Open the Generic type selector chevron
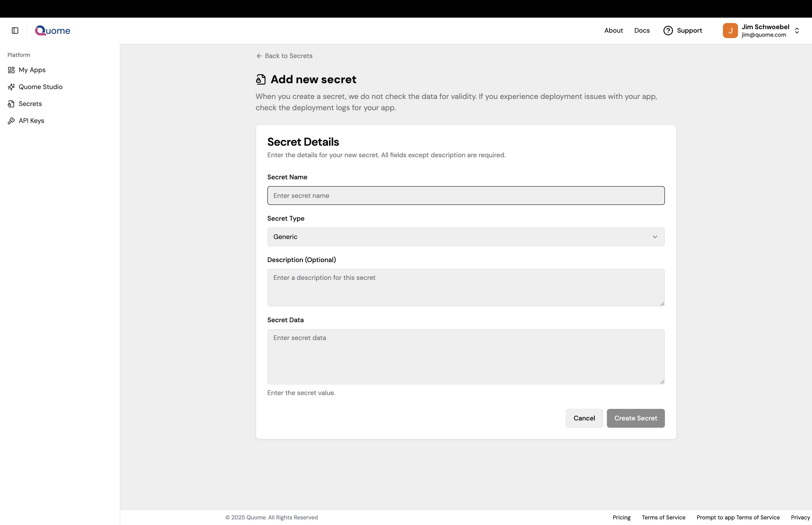The image size is (812, 525). pos(655,237)
